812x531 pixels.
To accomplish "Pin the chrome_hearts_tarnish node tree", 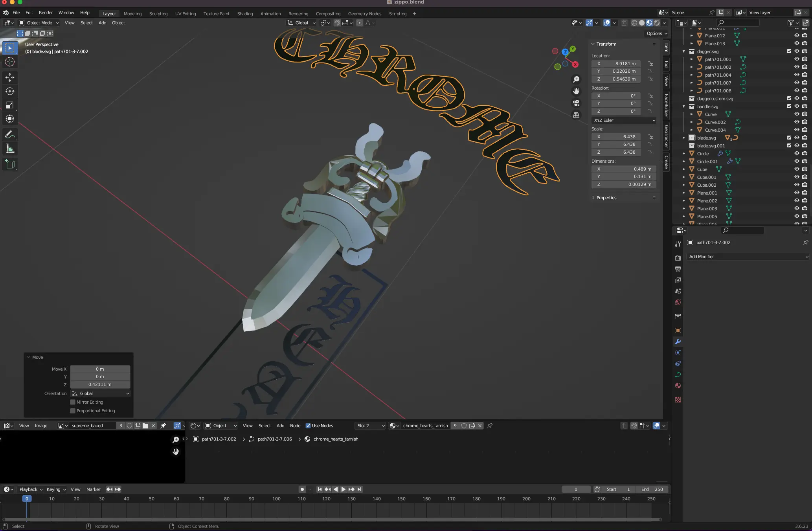I will (490, 426).
